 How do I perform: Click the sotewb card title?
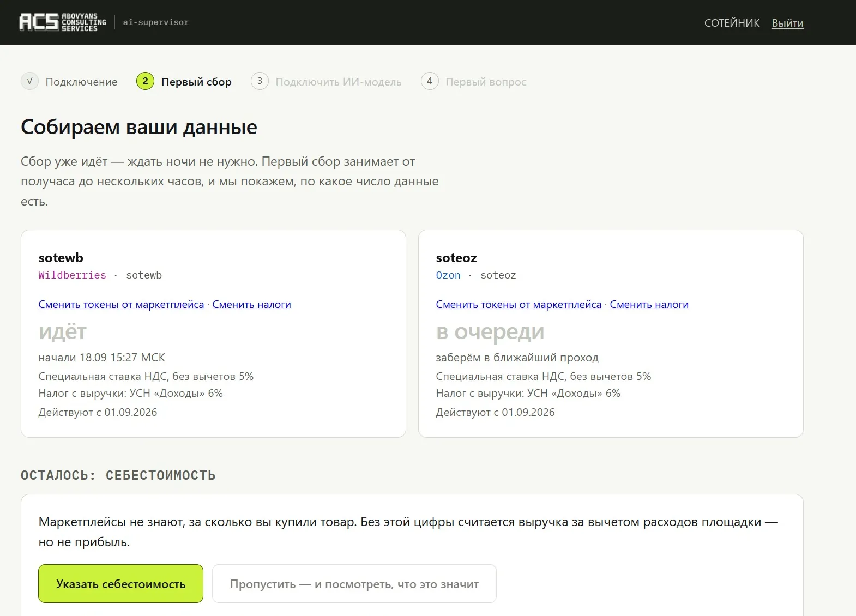pos(61,258)
